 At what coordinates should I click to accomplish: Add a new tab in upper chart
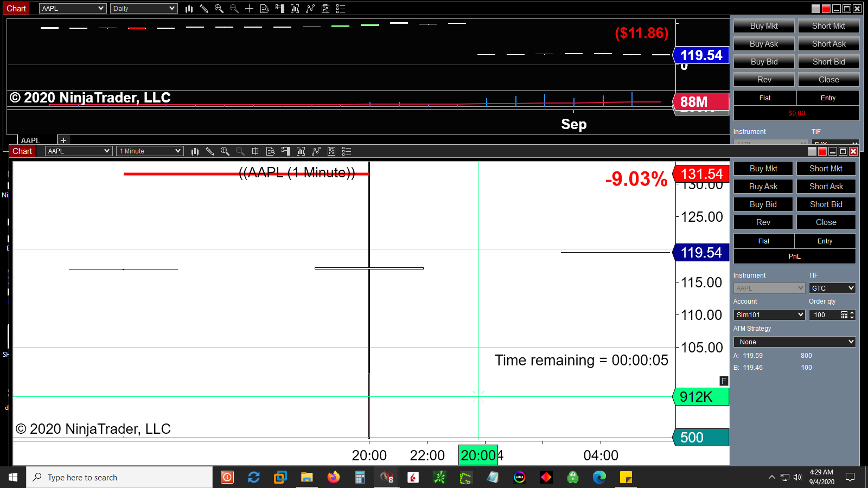point(63,140)
